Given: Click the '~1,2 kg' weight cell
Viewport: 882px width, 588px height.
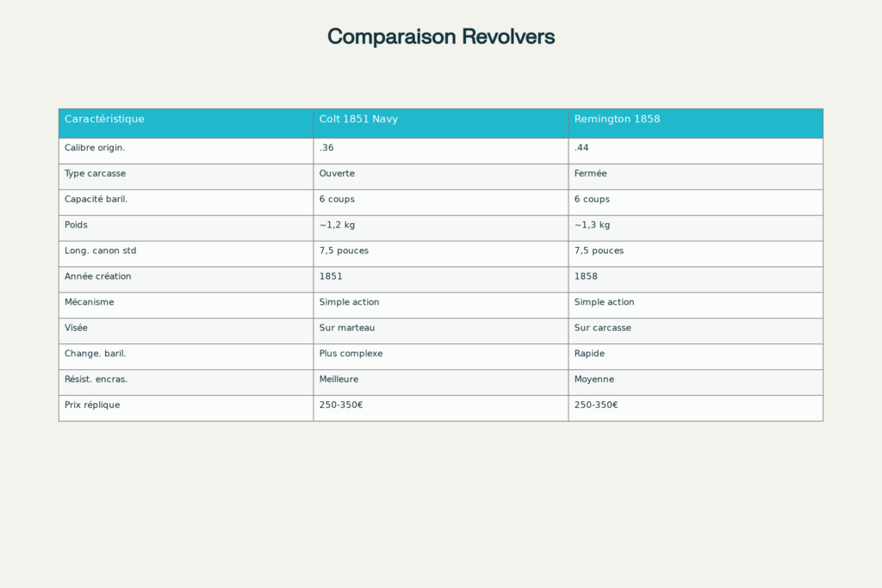Looking at the screenshot, I should click(337, 226).
